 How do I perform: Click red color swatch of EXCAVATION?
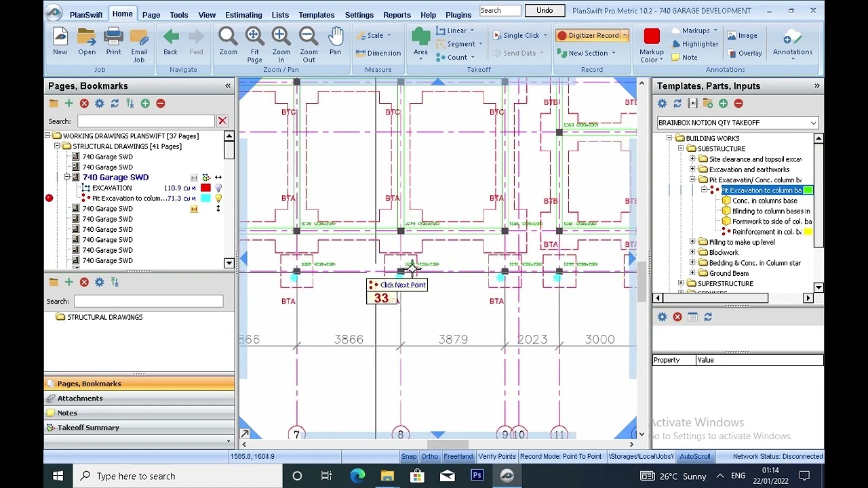click(x=205, y=188)
